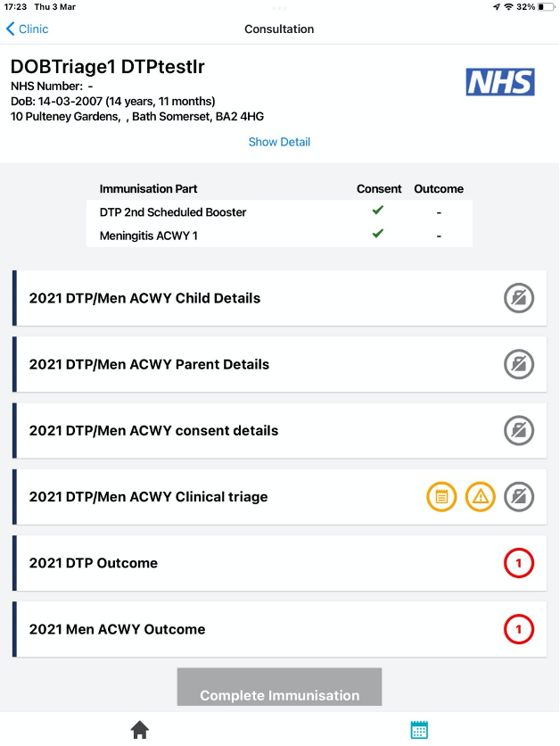
Task: Open the 2021 DTP Outcome section
Action: (x=94, y=563)
